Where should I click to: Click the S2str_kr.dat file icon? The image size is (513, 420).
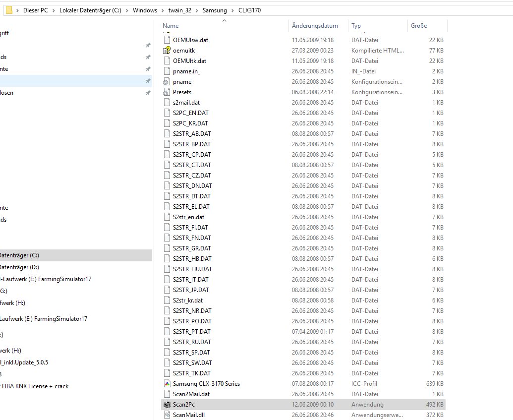[x=167, y=300]
